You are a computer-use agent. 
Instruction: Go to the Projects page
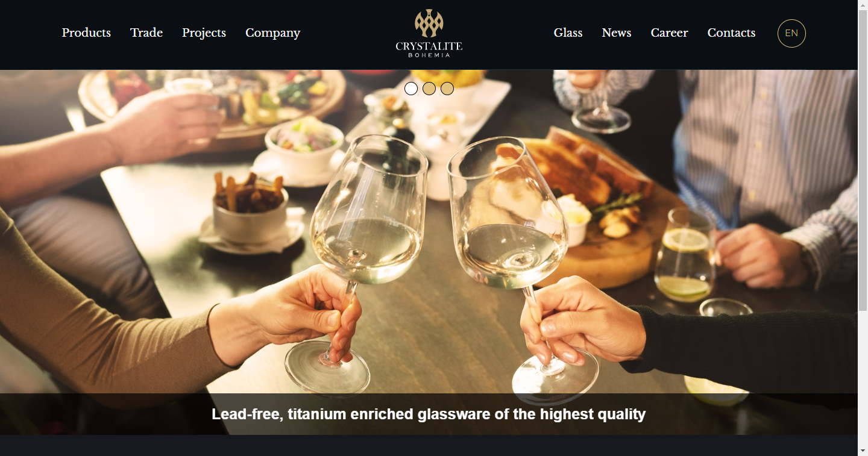pyautogui.click(x=204, y=33)
